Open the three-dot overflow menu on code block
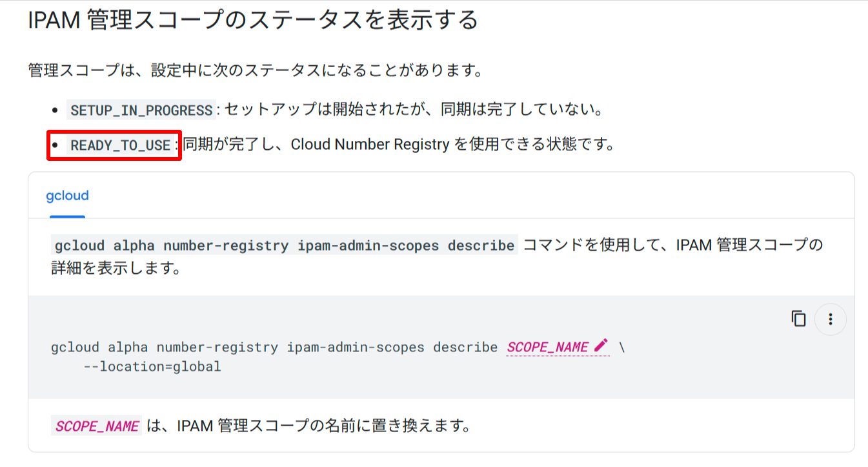Screen dimensions: 868x467 click(x=831, y=318)
